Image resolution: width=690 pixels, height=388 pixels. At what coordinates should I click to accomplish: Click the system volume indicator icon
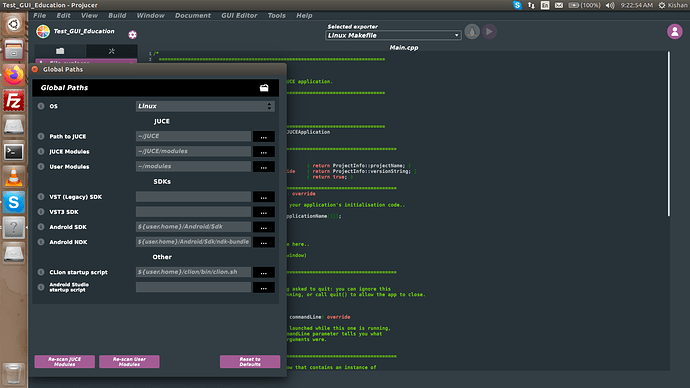tap(610, 5)
